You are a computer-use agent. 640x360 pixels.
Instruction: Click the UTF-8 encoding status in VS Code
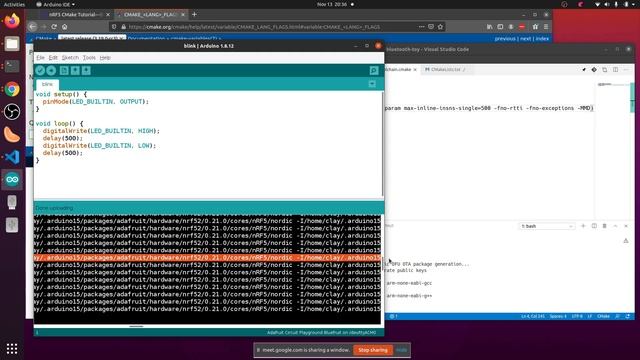tap(577, 316)
